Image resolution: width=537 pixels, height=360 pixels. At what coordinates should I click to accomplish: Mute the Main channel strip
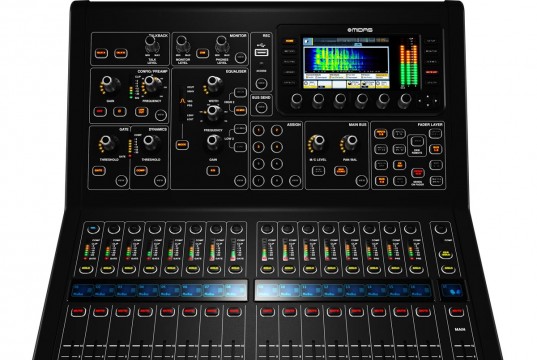coord(456,312)
